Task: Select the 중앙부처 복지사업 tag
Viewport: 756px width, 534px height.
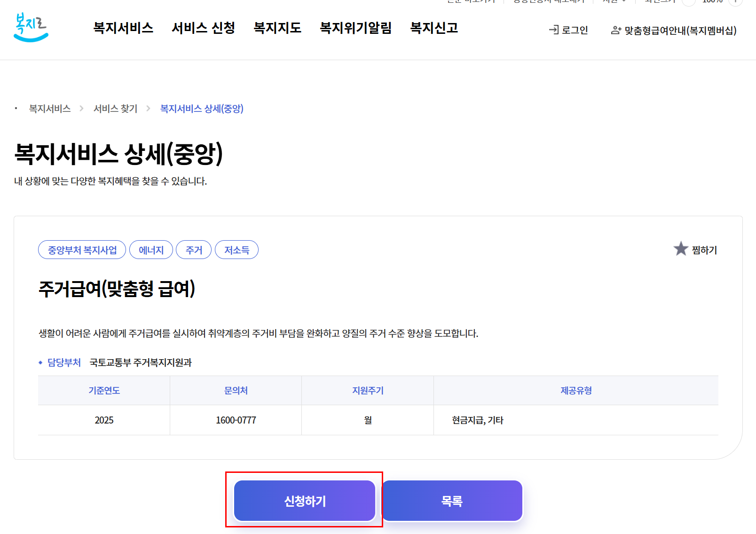Action: [x=82, y=250]
